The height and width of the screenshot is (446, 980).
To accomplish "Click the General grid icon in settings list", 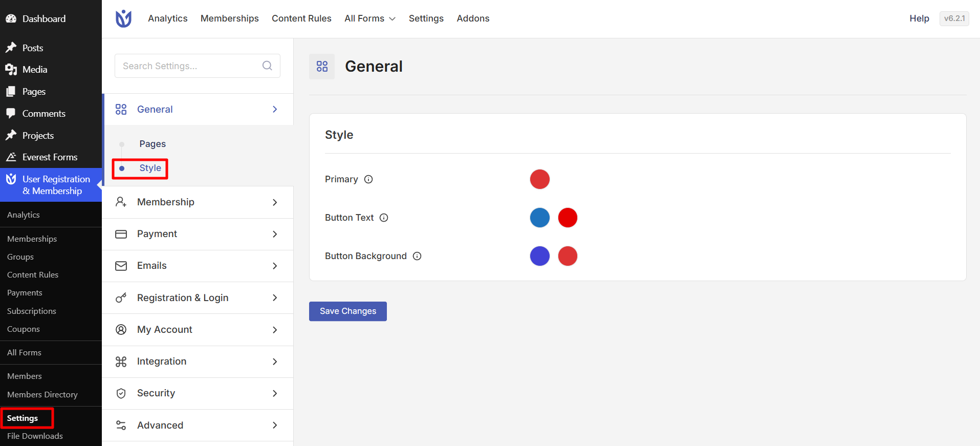I will pyautogui.click(x=121, y=110).
